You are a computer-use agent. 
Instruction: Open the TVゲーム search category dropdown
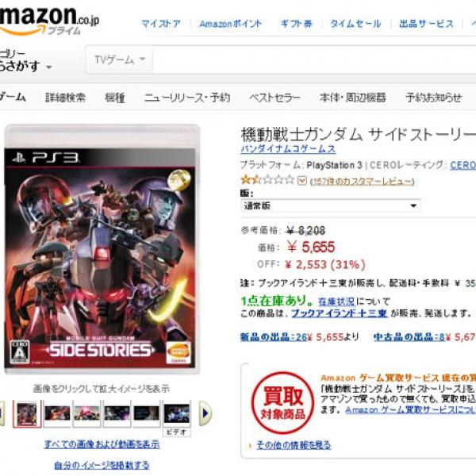120,59
